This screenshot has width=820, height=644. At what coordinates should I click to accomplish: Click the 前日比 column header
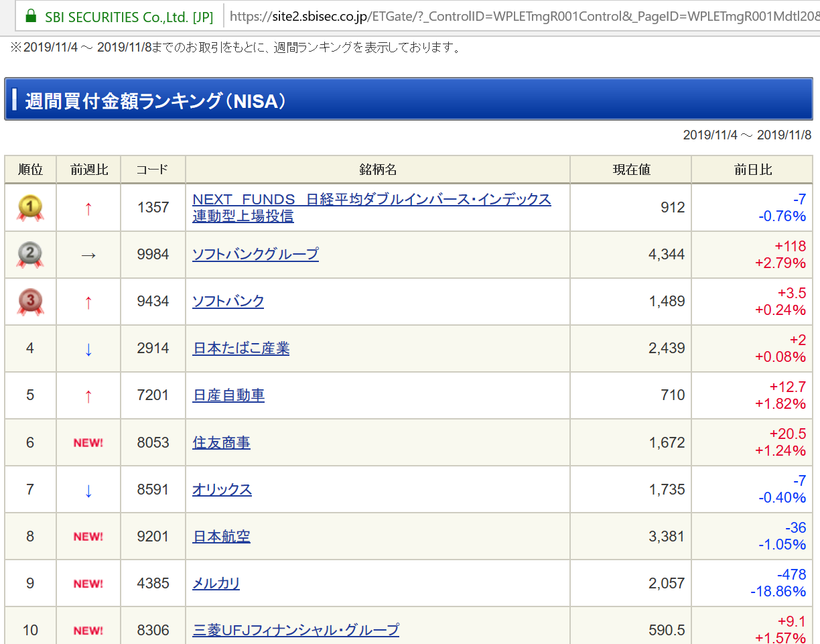[x=752, y=170]
